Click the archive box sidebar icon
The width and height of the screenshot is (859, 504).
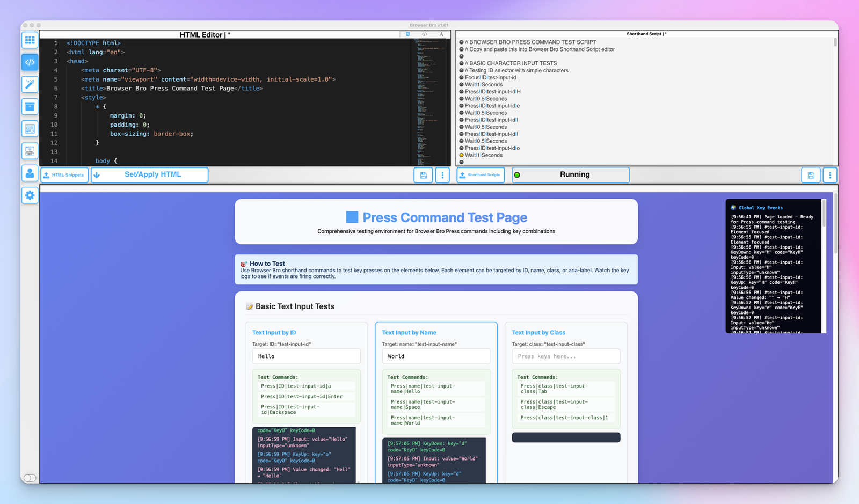point(30,107)
